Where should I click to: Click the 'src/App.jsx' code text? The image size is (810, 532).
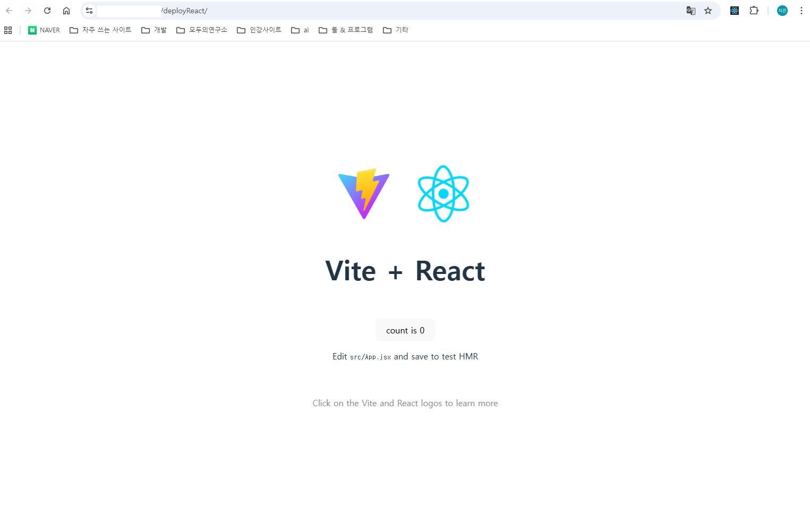coord(370,357)
